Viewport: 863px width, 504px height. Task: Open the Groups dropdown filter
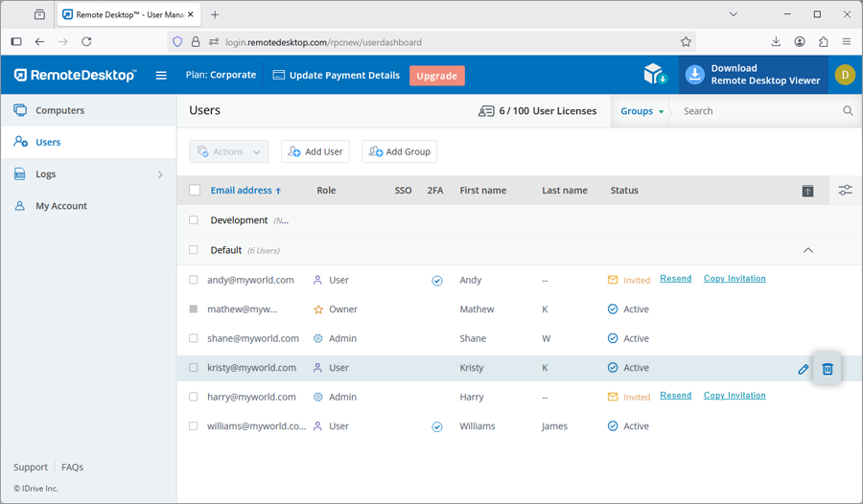tap(641, 111)
